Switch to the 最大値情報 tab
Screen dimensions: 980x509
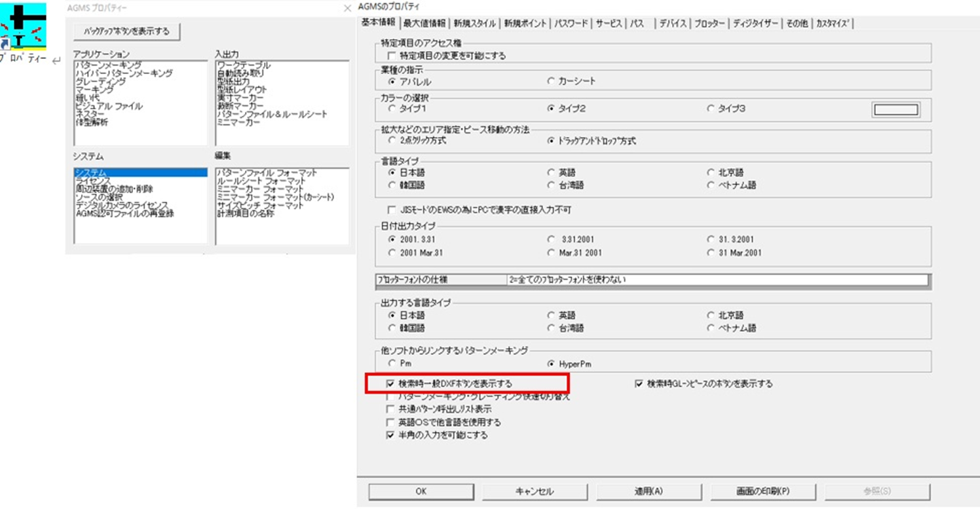[424, 23]
